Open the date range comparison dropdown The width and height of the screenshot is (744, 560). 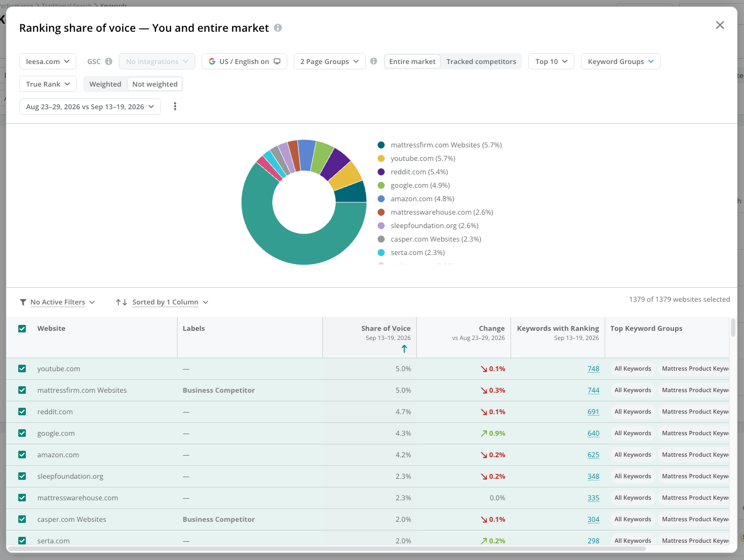click(x=90, y=107)
